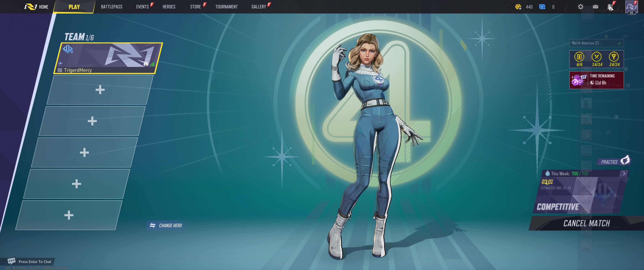
Task: Open the trophy icon showing 24/24
Action: (x=614, y=59)
